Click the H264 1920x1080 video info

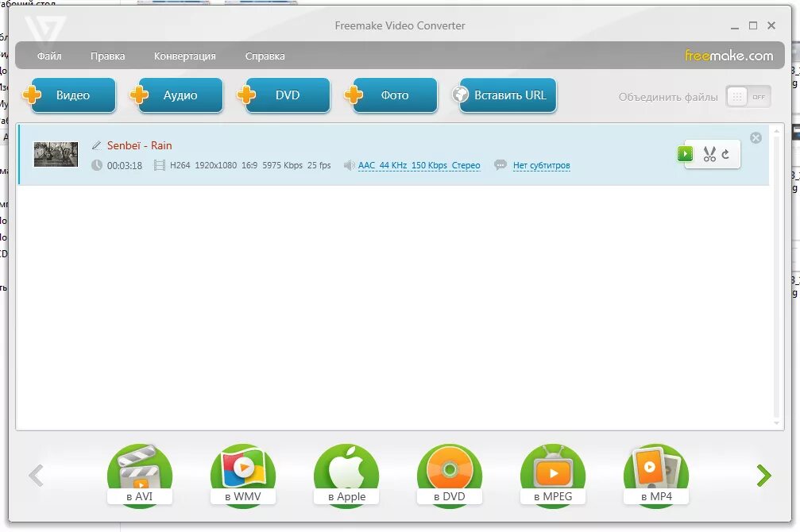pos(250,165)
